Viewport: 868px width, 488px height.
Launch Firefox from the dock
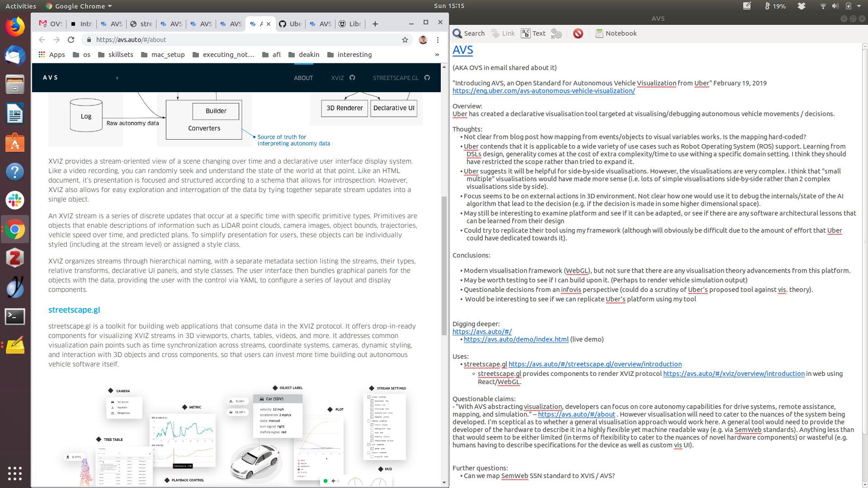[x=14, y=27]
